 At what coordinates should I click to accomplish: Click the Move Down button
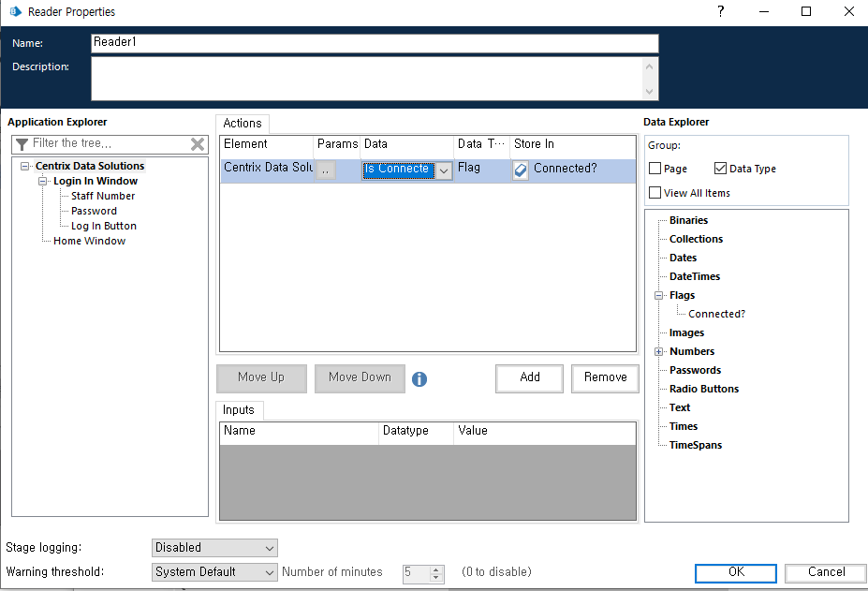(x=360, y=377)
